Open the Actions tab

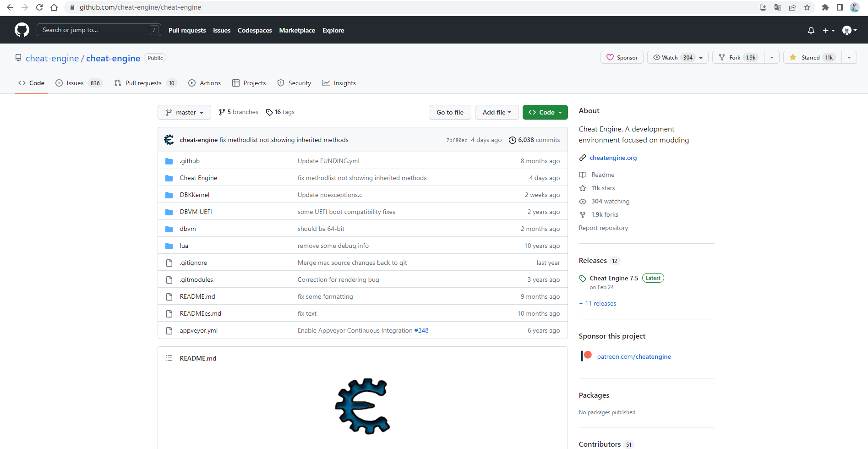point(205,83)
